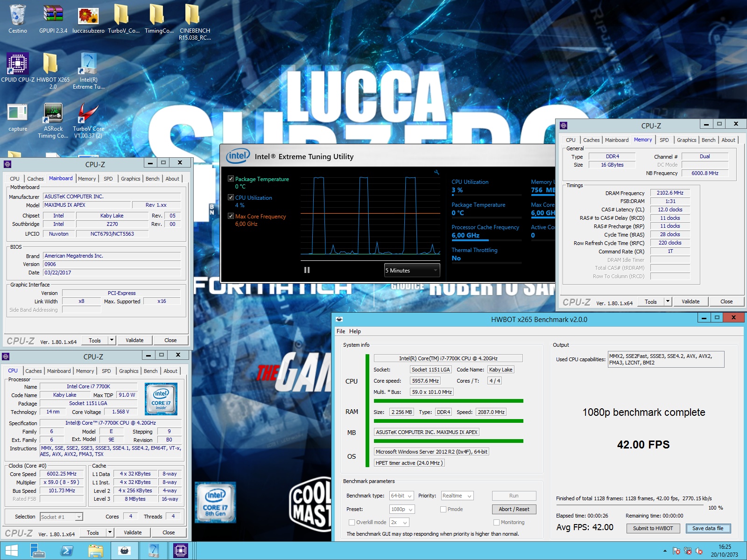Select the CINEBENCH R15.038_RC folder icon
Viewport: 747px width, 560px height.
[194, 22]
